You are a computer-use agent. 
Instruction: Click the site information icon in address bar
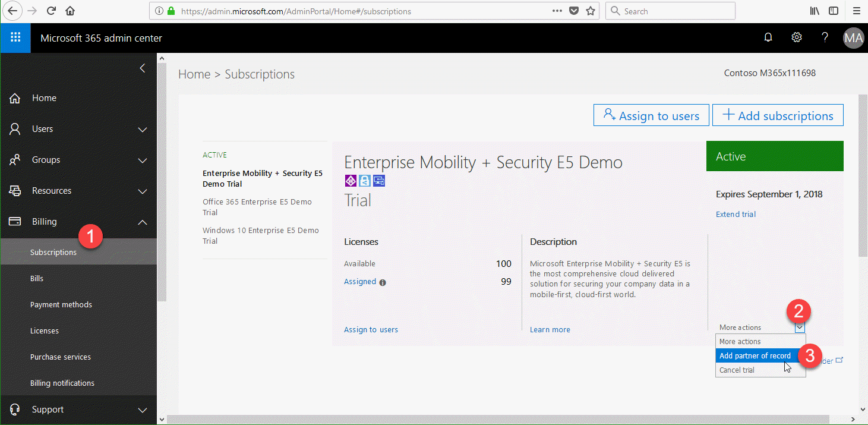pyautogui.click(x=159, y=11)
